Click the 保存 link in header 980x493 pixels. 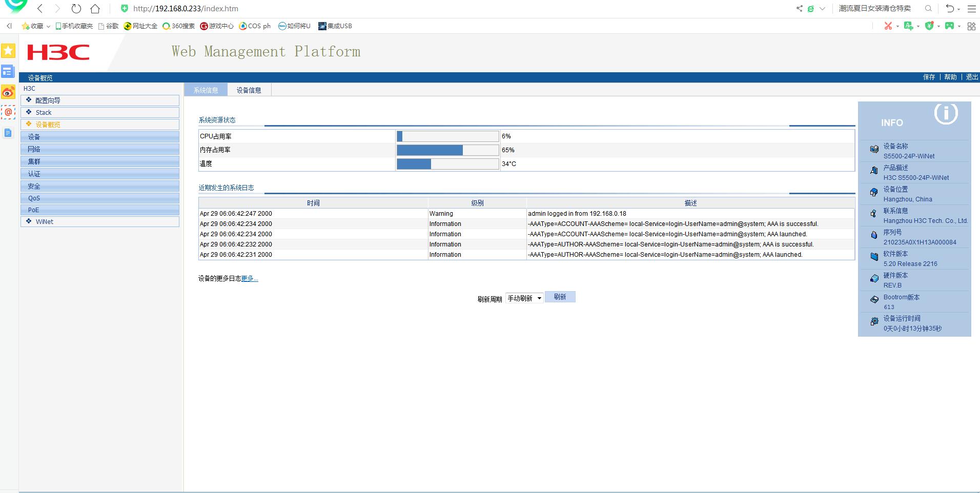click(x=929, y=77)
